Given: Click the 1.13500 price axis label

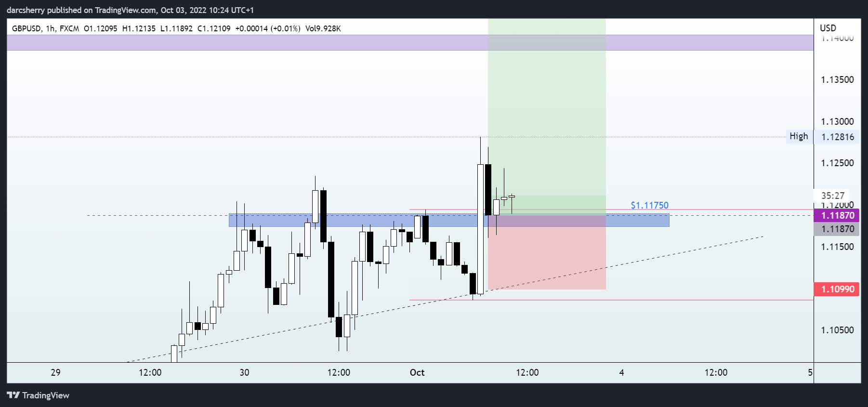Looking at the screenshot, I should click(837, 79).
